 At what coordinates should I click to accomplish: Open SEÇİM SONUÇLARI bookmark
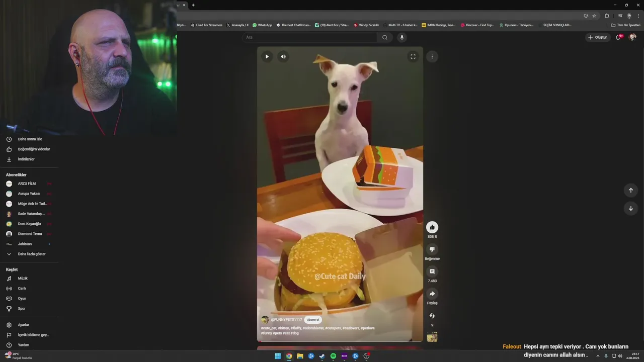(555, 25)
